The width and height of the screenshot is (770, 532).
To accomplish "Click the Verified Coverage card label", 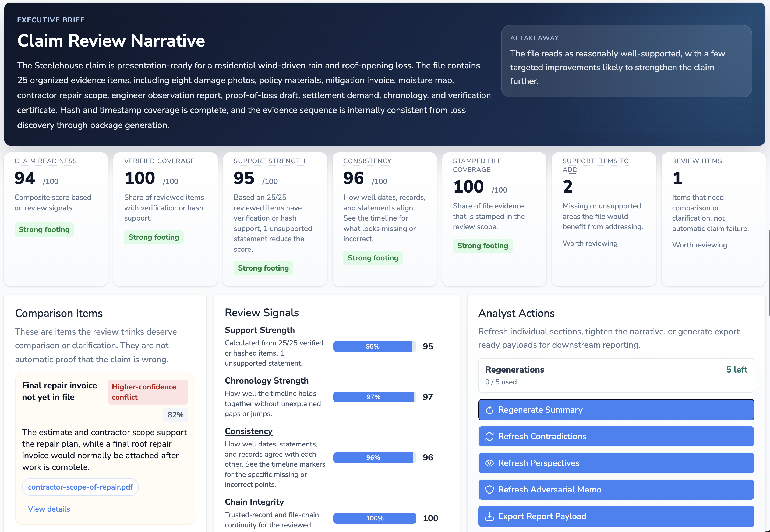I will point(159,161).
